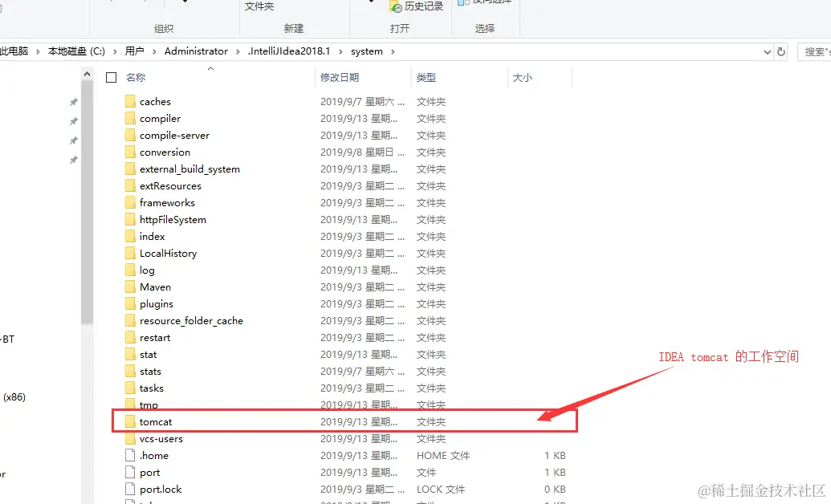
Task: Toggle the select-all checkbox in header
Action: [x=112, y=77]
